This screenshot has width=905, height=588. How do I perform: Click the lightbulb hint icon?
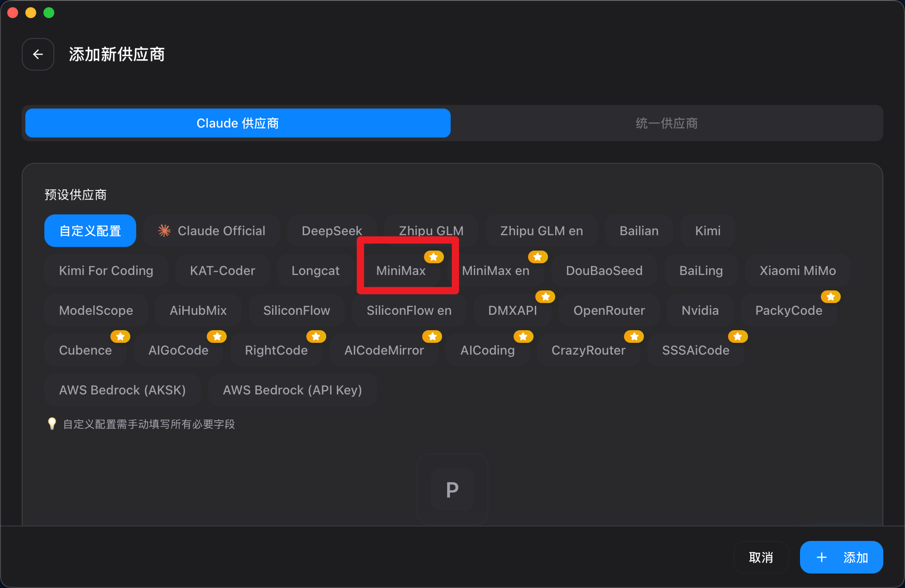click(52, 424)
